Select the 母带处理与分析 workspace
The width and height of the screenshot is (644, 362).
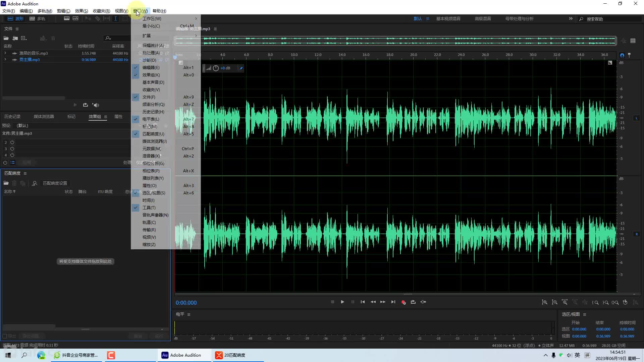pyautogui.click(x=519, y=19)
